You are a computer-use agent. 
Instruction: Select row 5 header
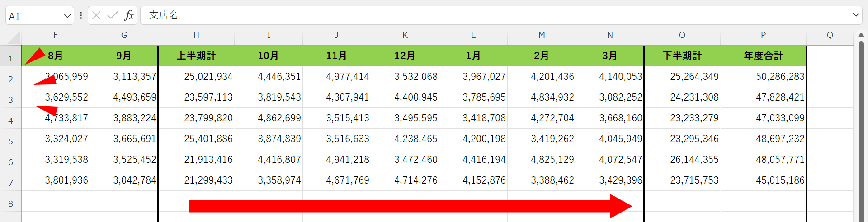coord(11,141)
